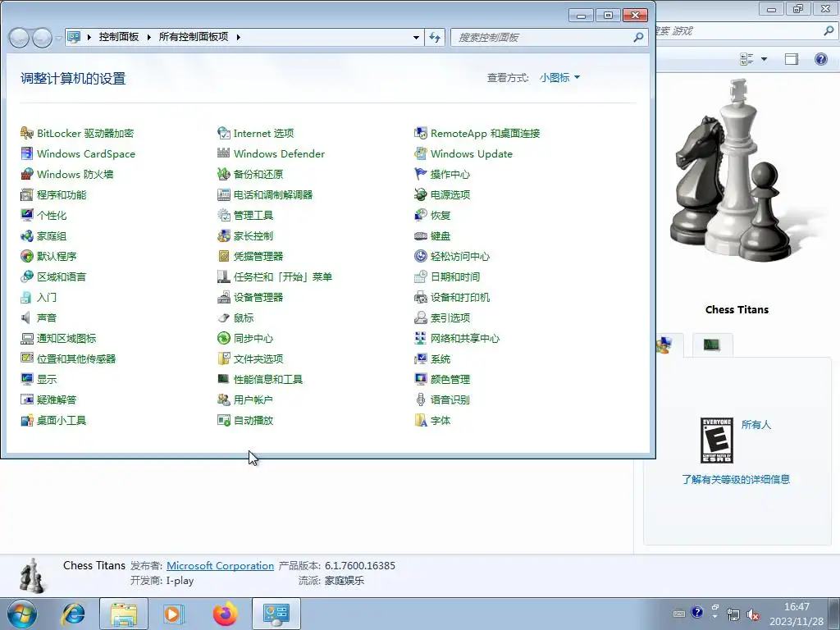Open 区域和语言 icon
The width and height of the screenshot is (840, 630).
click(x=27, y=276)
